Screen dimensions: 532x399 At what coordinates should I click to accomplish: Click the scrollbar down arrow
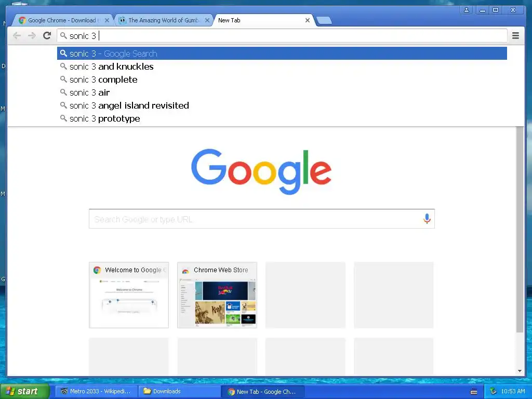pos(520,371)
